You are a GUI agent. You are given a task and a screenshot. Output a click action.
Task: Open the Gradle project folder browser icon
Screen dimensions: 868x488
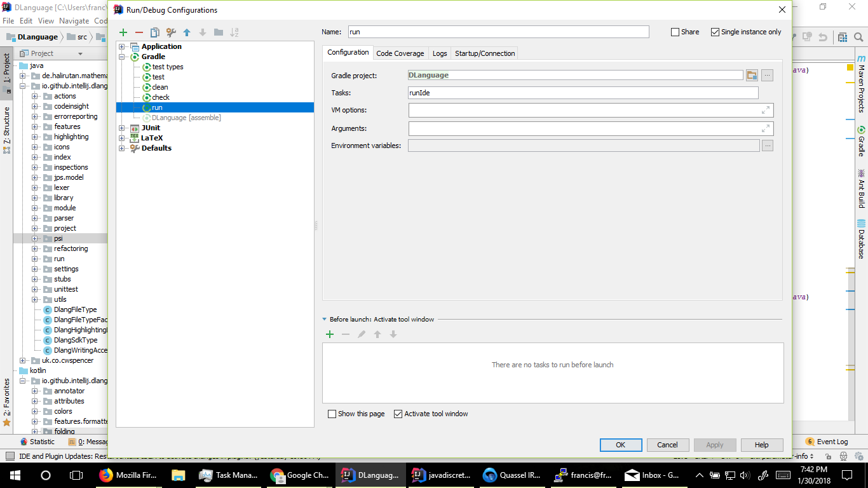tap(752, 75)
